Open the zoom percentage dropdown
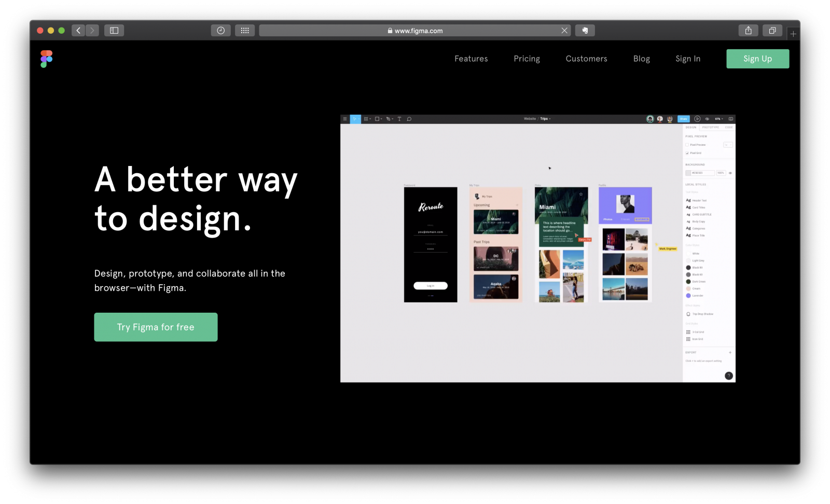This screenshot has width=830, height=504. point(719,119)
